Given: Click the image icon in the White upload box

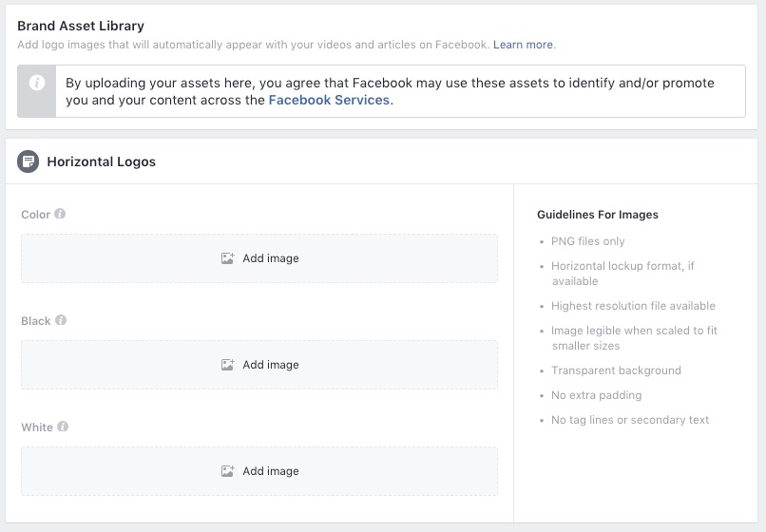Looking at the screenshot, I should (x=228, y=471).
